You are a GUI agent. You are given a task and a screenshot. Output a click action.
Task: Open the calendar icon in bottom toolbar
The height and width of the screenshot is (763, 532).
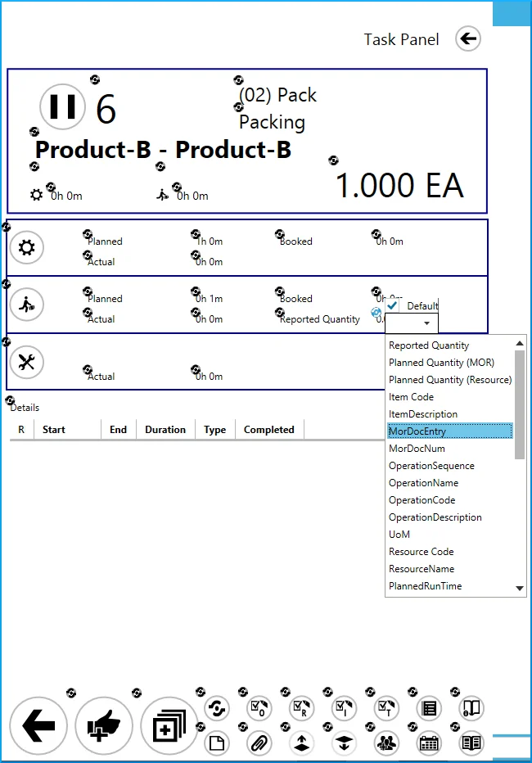tap(429, 743)
